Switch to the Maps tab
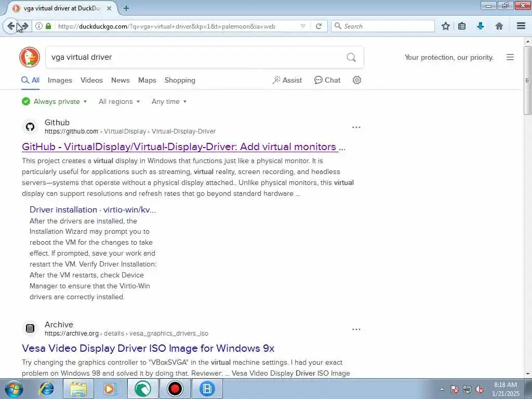The image size is (532, 399). click(147, 80)
